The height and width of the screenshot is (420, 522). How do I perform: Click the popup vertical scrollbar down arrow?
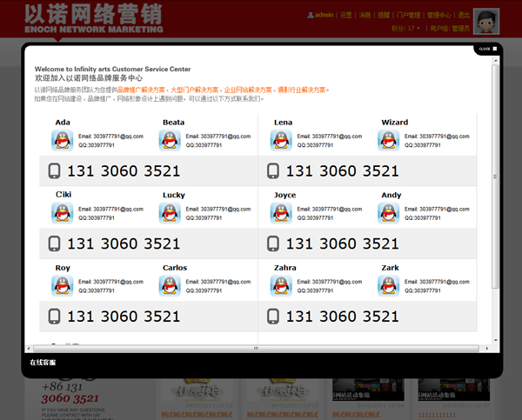click(496, 340)
